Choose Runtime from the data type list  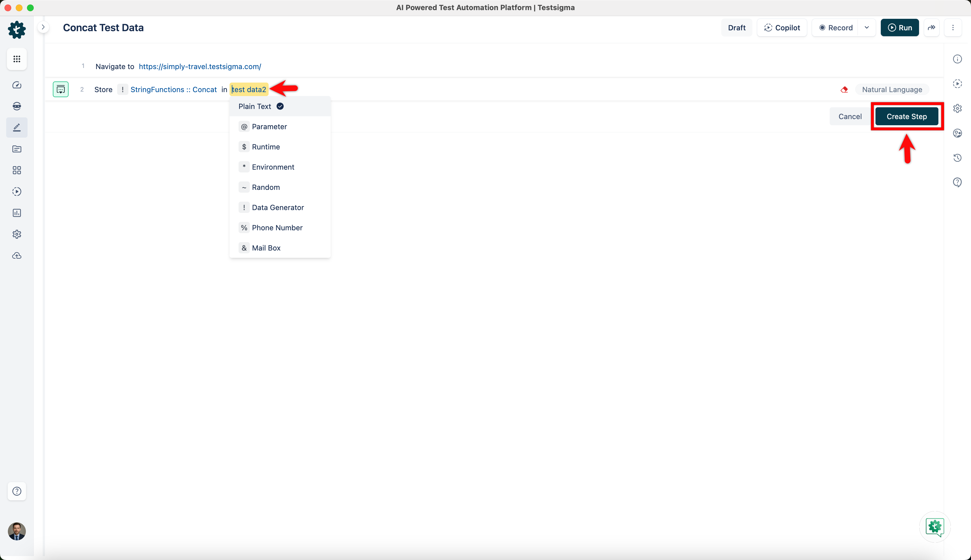266,147
